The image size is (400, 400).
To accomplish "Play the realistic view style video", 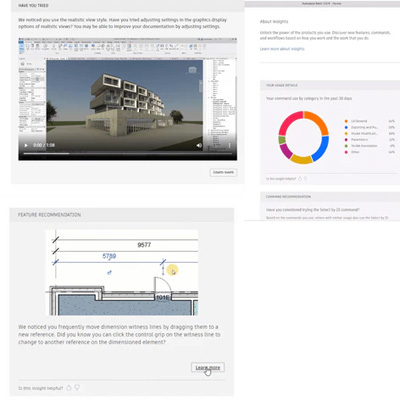I will pos(26,145).
